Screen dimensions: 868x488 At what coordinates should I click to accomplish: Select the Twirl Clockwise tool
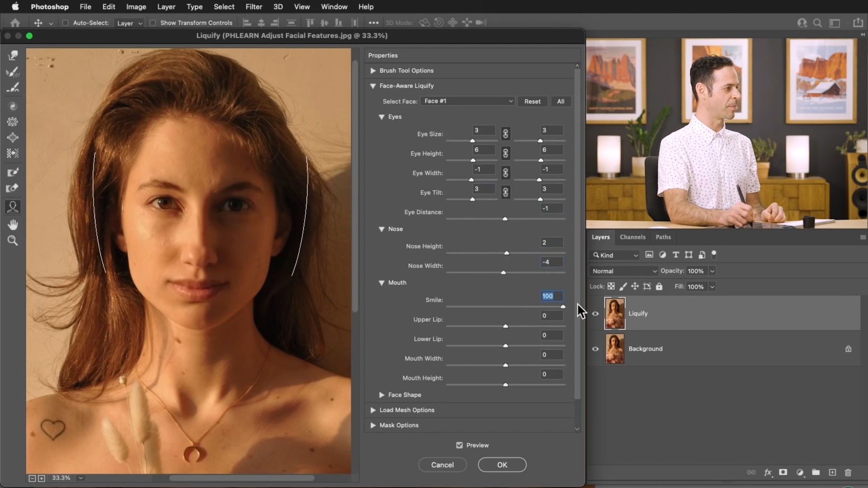click(x=13, y=106)
